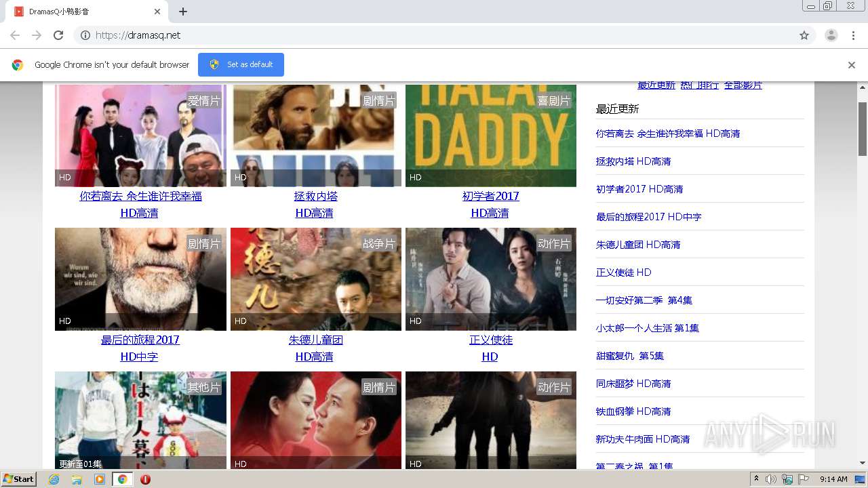Open sidebar link 你若离去 余生谁许我幸福 HD高清
Image resolution: width=868 pixels, height=488 pixels.
click(x=668, y=134)
